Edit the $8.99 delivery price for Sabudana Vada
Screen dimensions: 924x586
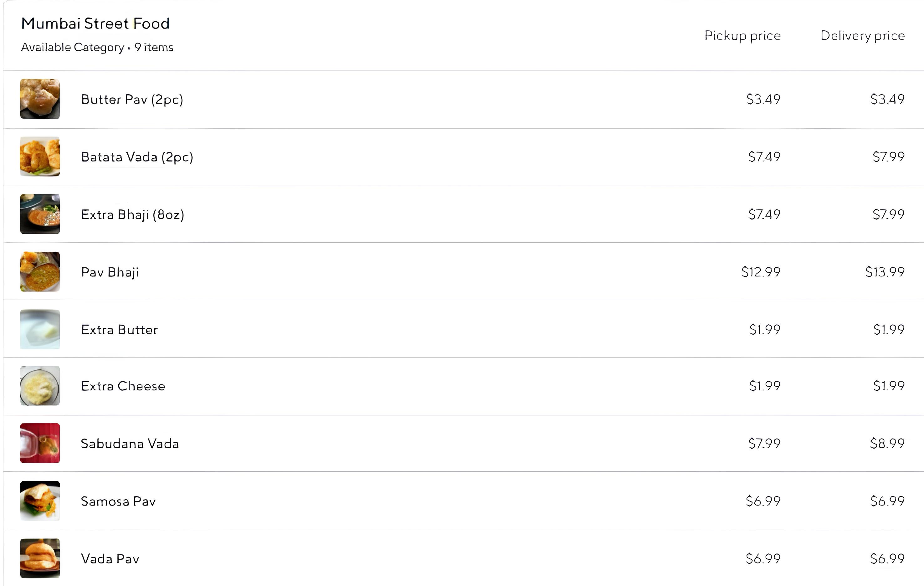[887, 444]
